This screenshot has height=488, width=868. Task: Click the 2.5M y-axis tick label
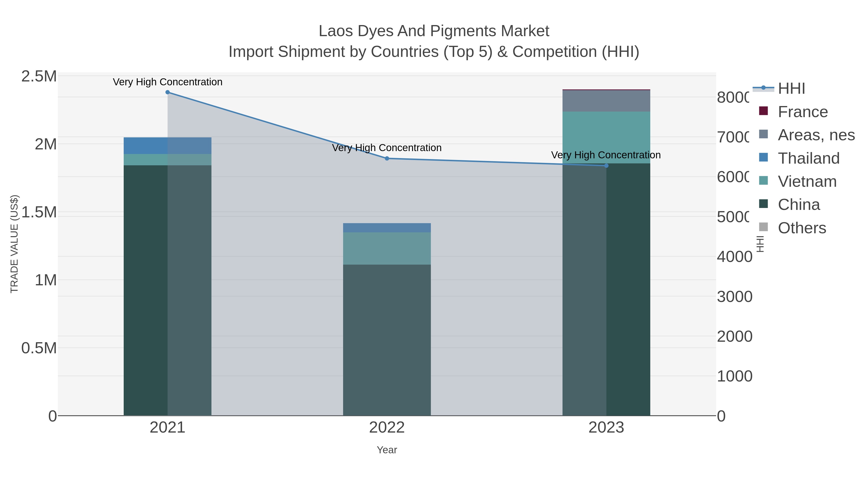coord(39,76)
